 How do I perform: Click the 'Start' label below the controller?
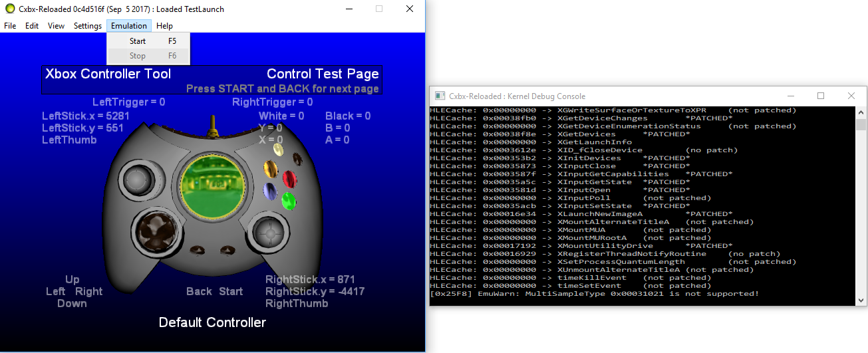(x=231, y=291)
